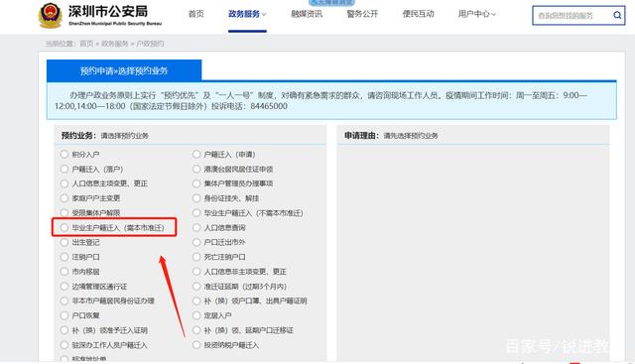Select 身份证挂失、解挂 radio button
This screenshot has width=635, height=364.
[196, 198]
